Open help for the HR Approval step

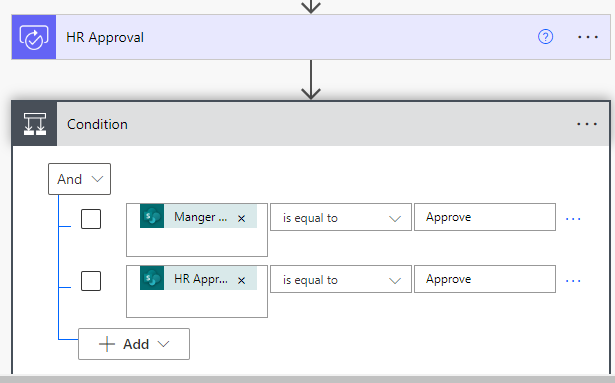(x=545, y=37)
